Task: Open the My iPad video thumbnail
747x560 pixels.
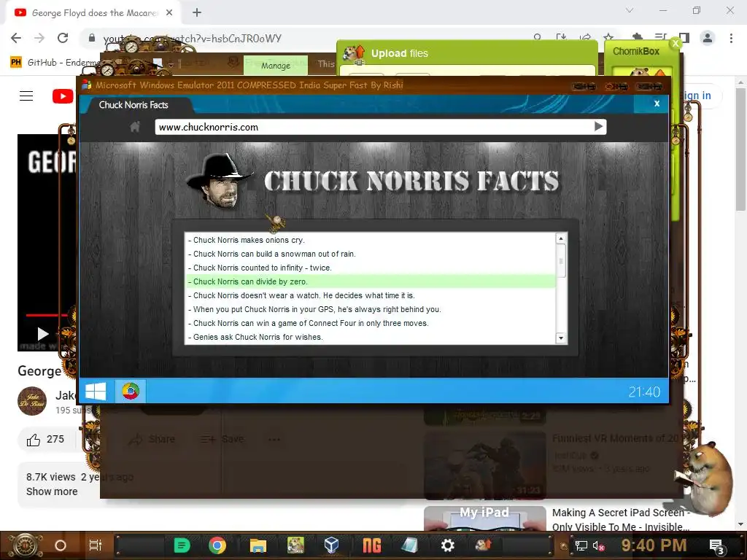Action: pos(484,518)
